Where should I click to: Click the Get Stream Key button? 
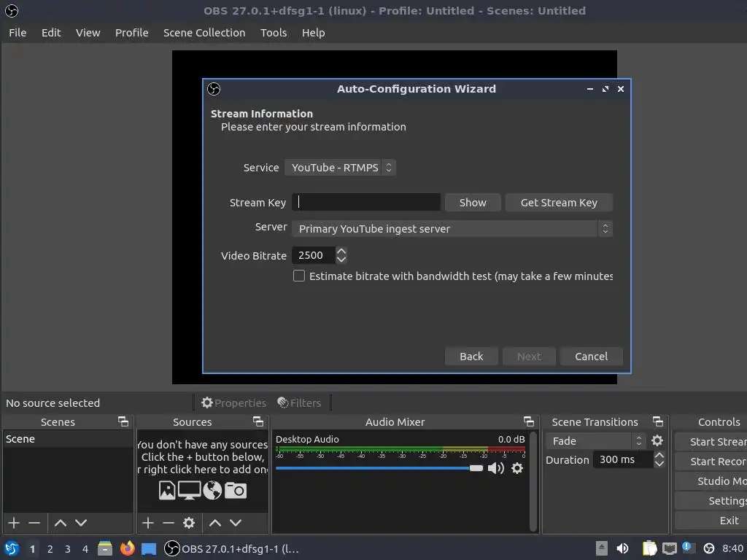[x=559, y=203]
